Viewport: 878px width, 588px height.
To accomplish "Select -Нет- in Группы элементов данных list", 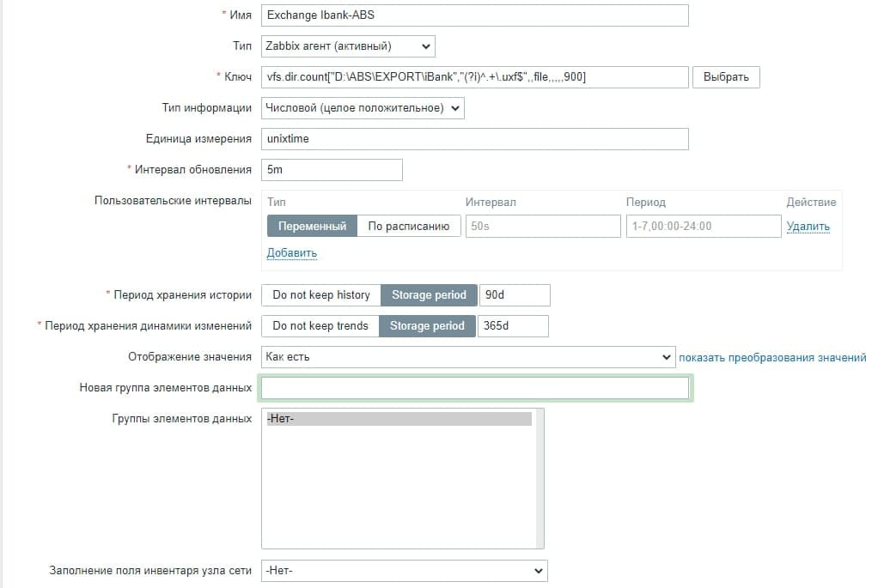I will tap(399, 419).
